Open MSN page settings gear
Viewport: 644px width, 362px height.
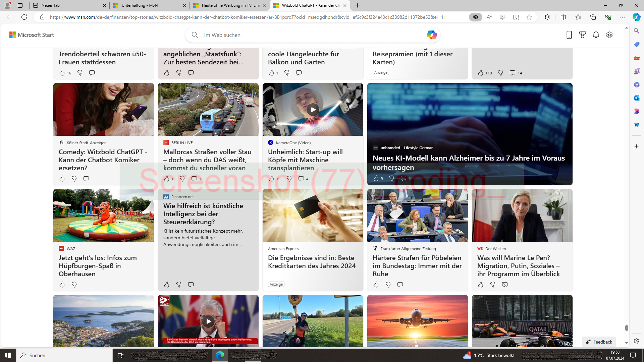tap(609, 35)
